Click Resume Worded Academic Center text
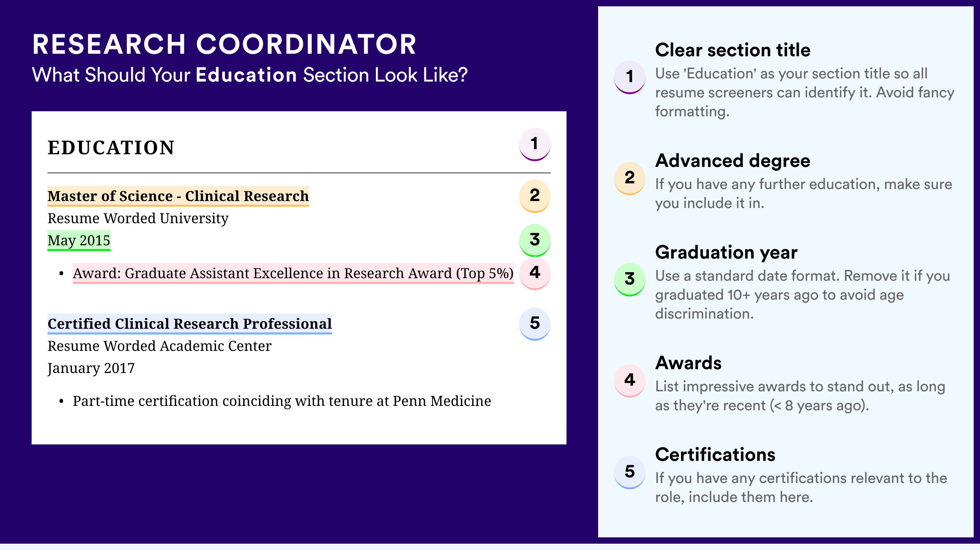The image size is (980, 550). pos(159,346)
